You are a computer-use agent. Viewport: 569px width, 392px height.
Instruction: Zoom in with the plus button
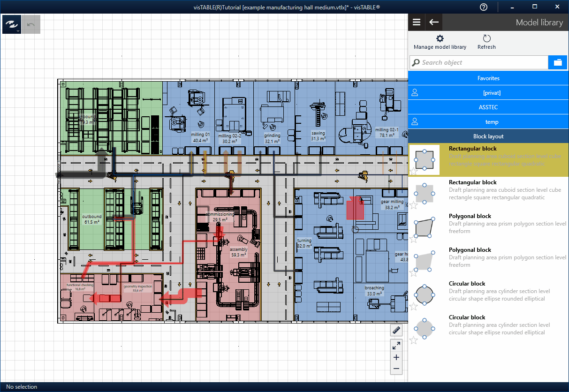click(396, 357)
